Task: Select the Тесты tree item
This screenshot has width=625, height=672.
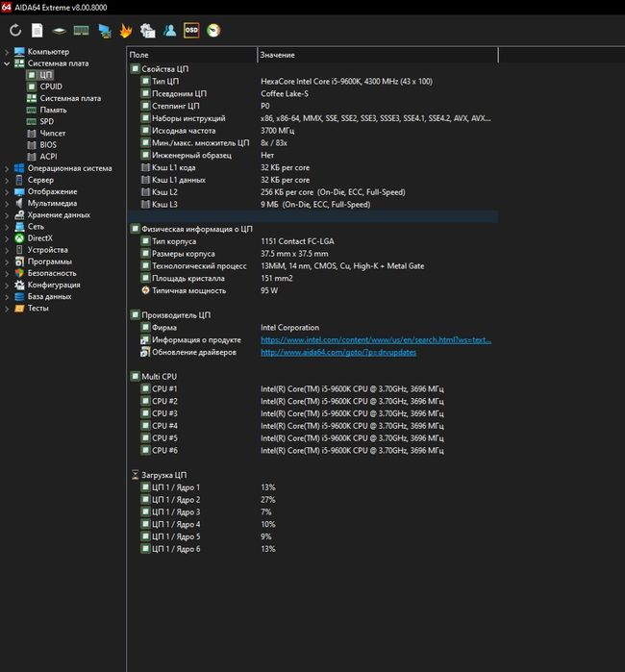Action: pyautogui.click(x=37, y=309)
